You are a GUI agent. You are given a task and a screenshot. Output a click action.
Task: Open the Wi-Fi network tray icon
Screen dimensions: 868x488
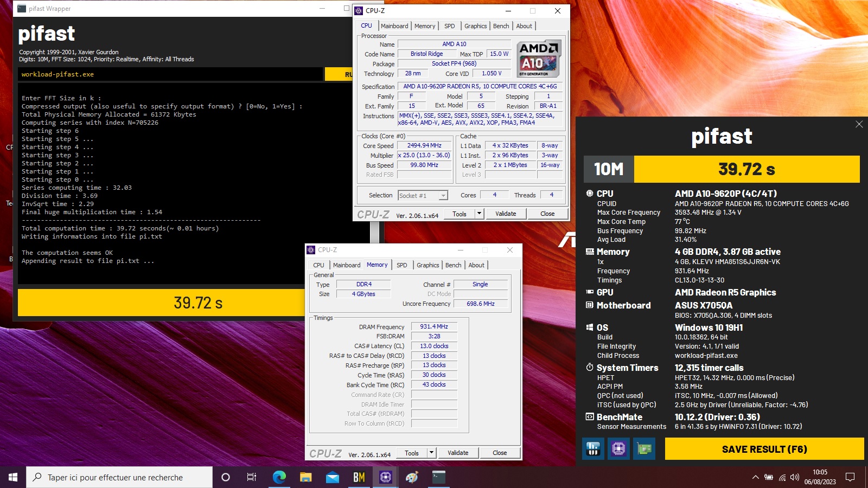[x=782, y=477]
